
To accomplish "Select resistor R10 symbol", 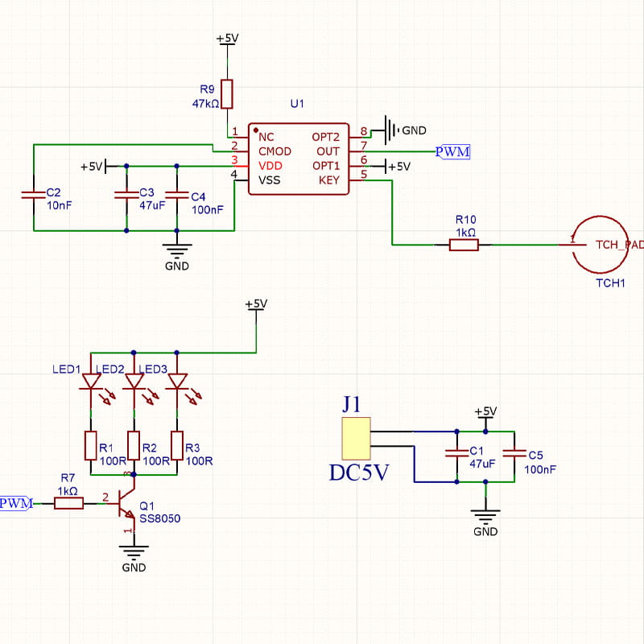I will tap(464, 245).
